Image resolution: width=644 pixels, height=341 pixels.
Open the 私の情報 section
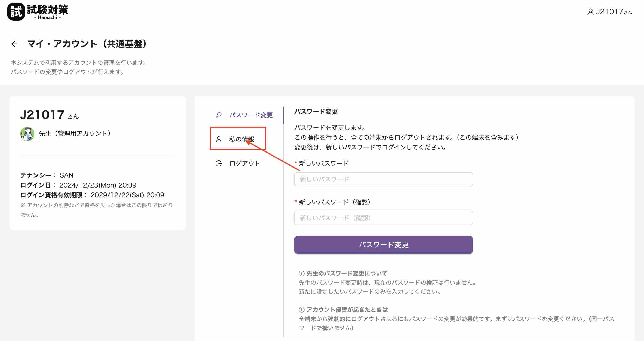(242, 139)
